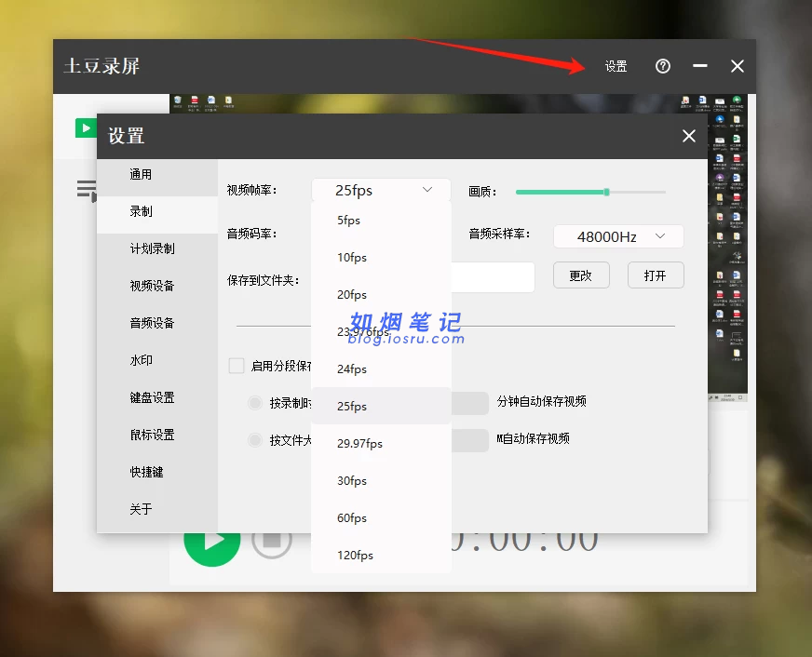This screenshot has height=657, width=812.
Task: Choose 20fps from the frame rate list
Action: coord(381,295)
